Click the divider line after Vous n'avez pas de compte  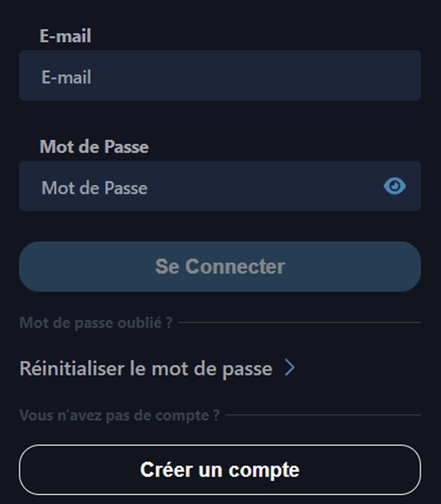click(x=323, y=415)
